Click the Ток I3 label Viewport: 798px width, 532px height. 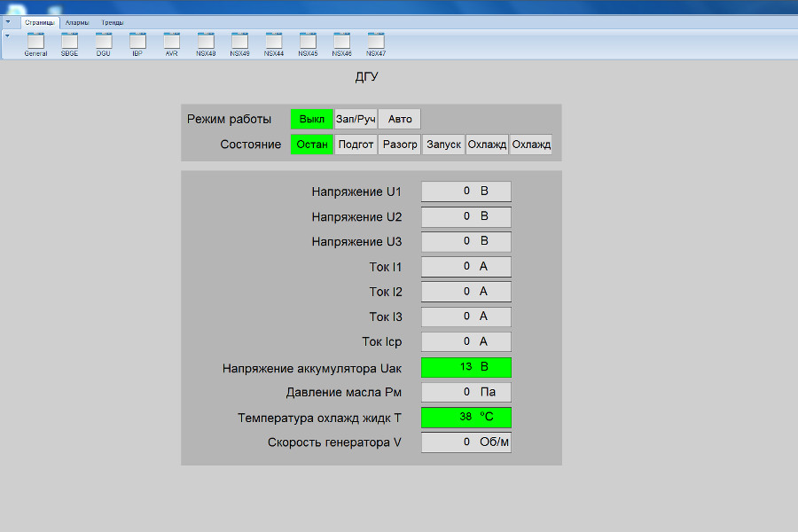(386, 317)
